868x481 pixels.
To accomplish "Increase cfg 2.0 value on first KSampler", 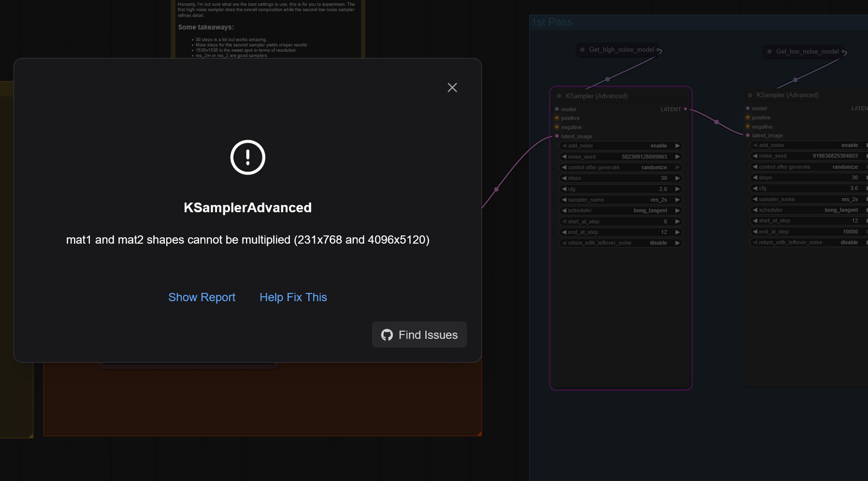I will tap(678, 189).
